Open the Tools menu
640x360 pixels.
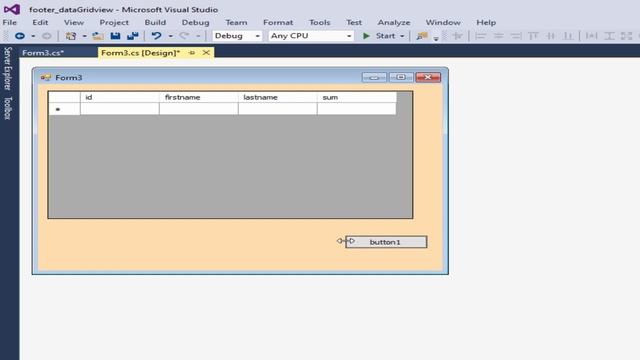point(320,22)
